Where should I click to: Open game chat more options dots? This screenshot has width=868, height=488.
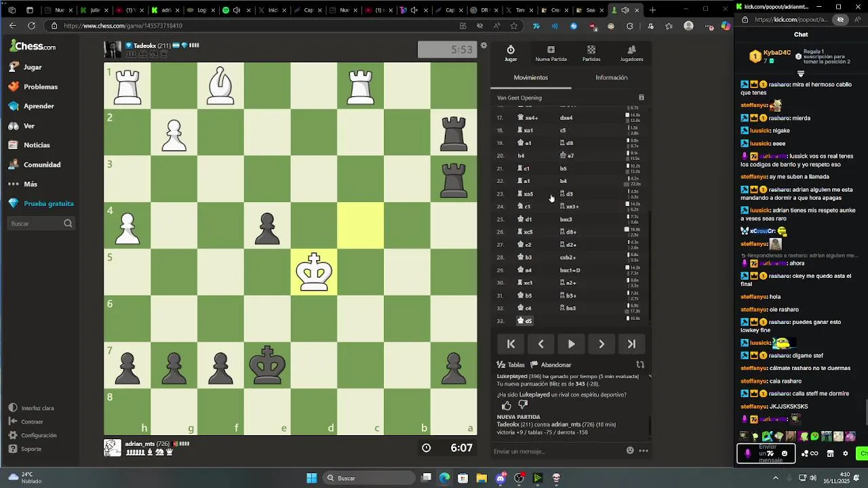[644, 451]
